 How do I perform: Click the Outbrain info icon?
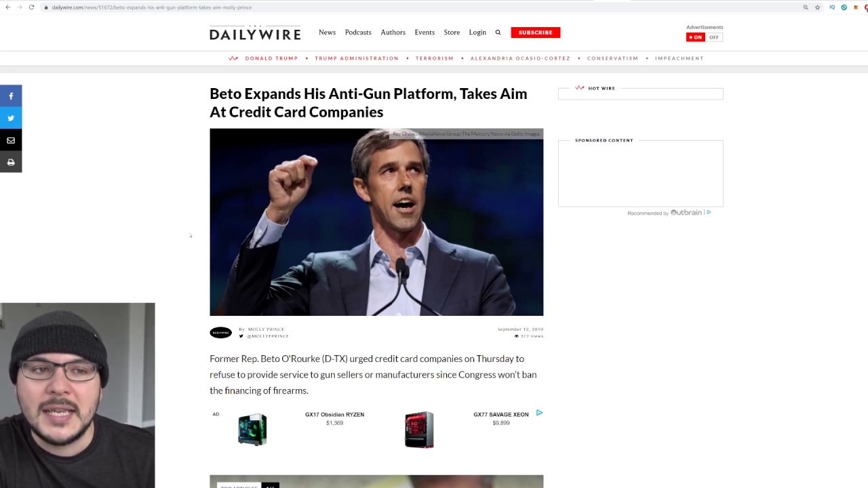pos(709,212)
